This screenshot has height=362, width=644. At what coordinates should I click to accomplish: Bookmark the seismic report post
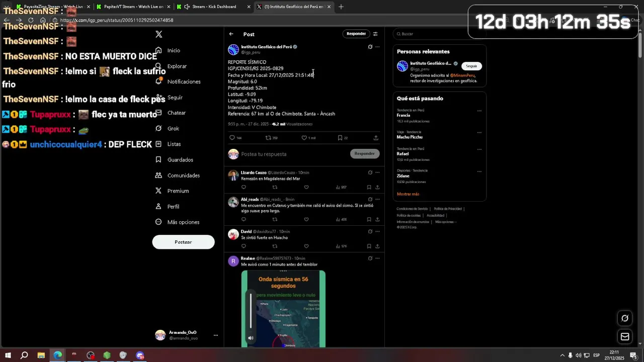click(340, 137)
